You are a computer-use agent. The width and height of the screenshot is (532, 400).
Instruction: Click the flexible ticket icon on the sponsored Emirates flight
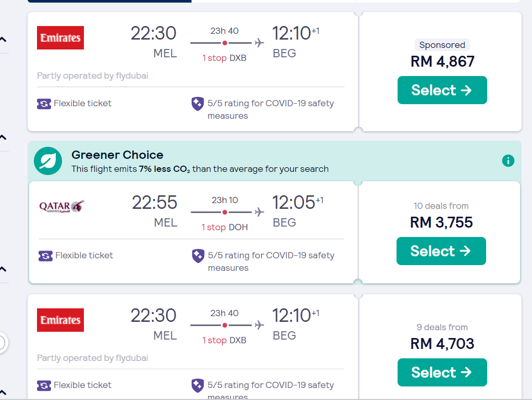click(44, 104)
